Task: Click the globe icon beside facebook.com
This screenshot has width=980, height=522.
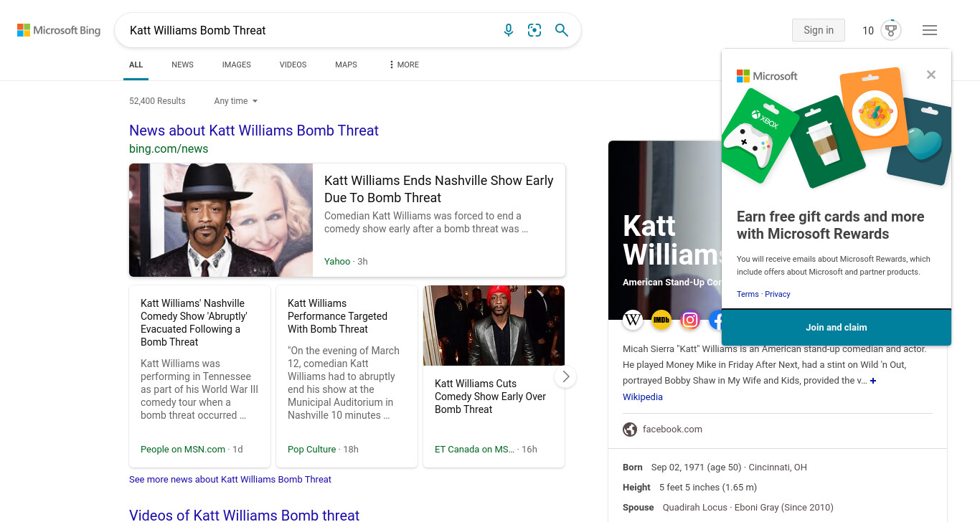Action: (x=630, y=430)
